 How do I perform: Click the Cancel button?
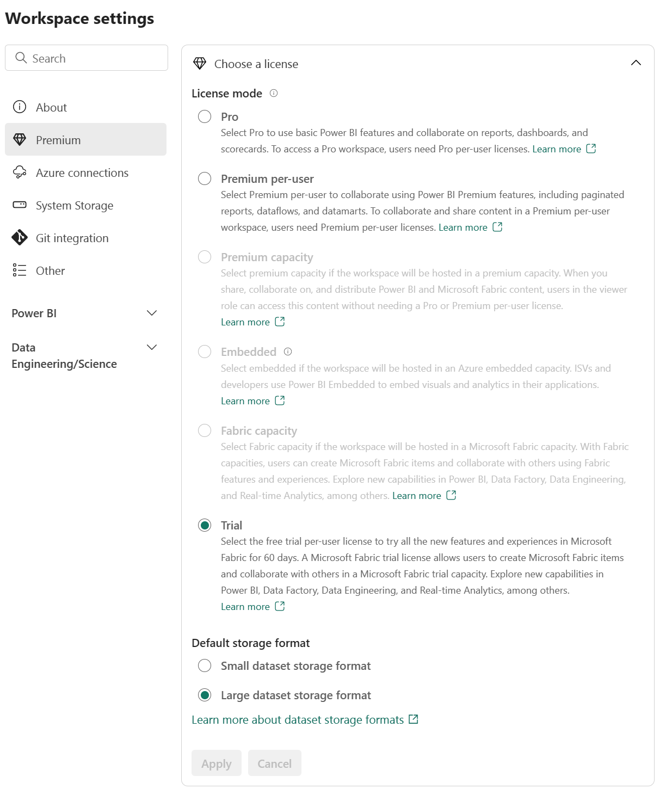pyautogui.click(x=275, y=763)
